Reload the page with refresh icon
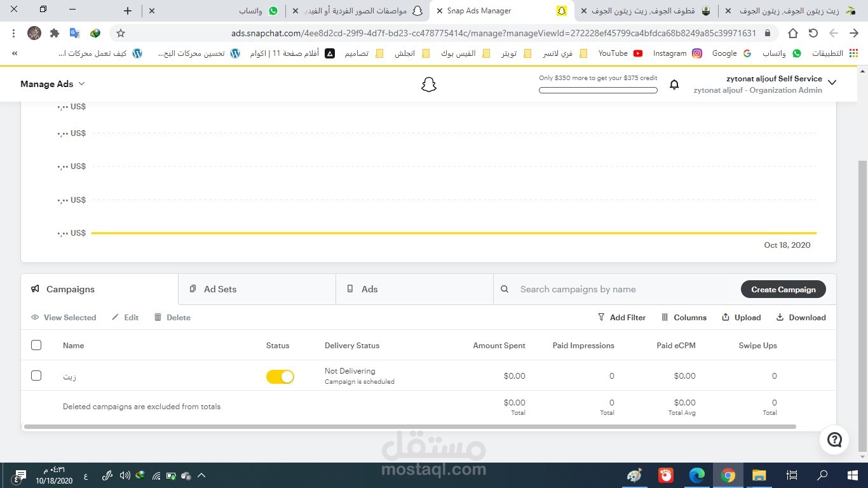868x488 pixels. [813, 33]
